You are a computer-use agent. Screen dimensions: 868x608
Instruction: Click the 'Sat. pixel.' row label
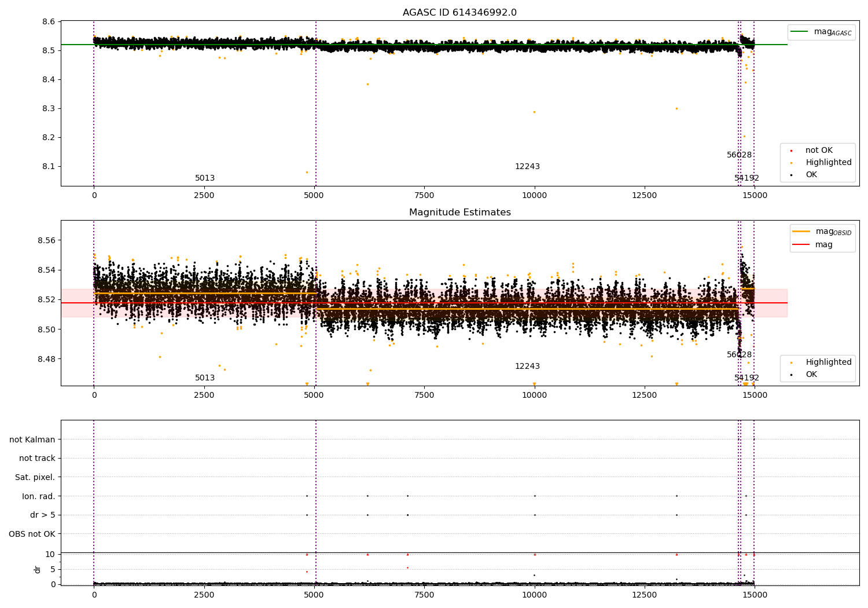click(x=35, y=478)
